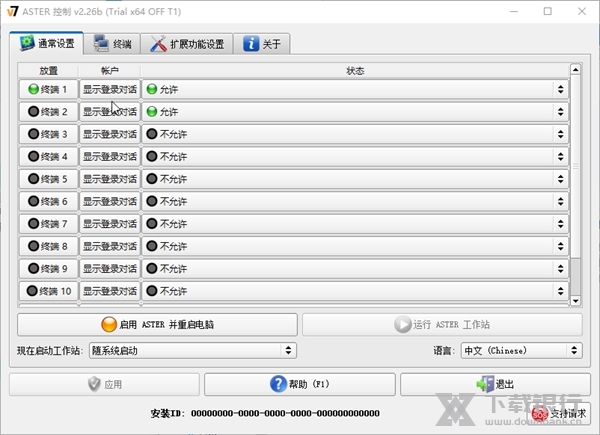Image resolution: width=600 pixels, height=435 pixels.
Task: Click the 帐户 column header
Action: [110, 71]
